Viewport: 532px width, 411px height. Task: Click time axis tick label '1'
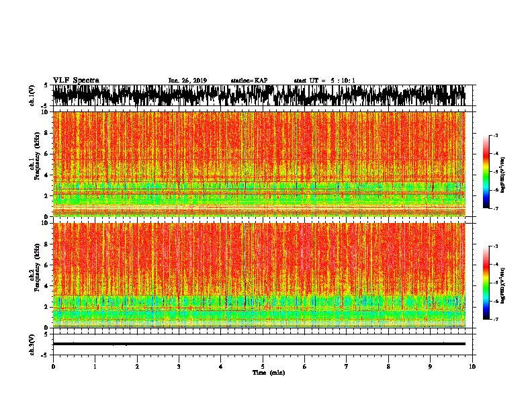[95, 367]
